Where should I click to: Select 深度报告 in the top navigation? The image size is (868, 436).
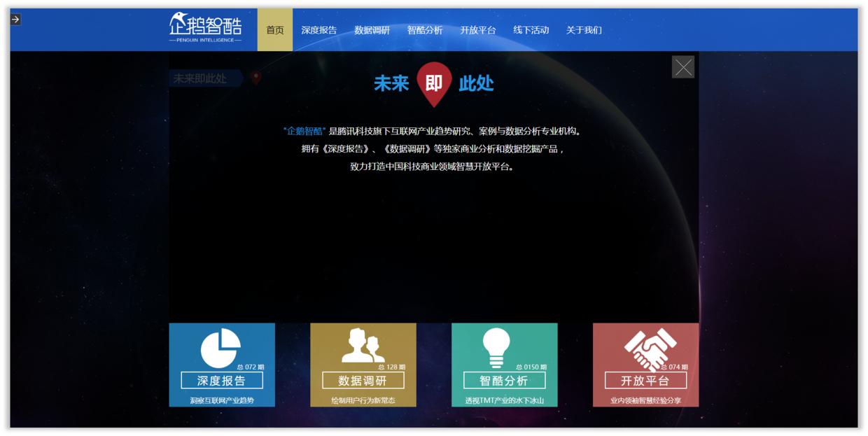point(320,30)
